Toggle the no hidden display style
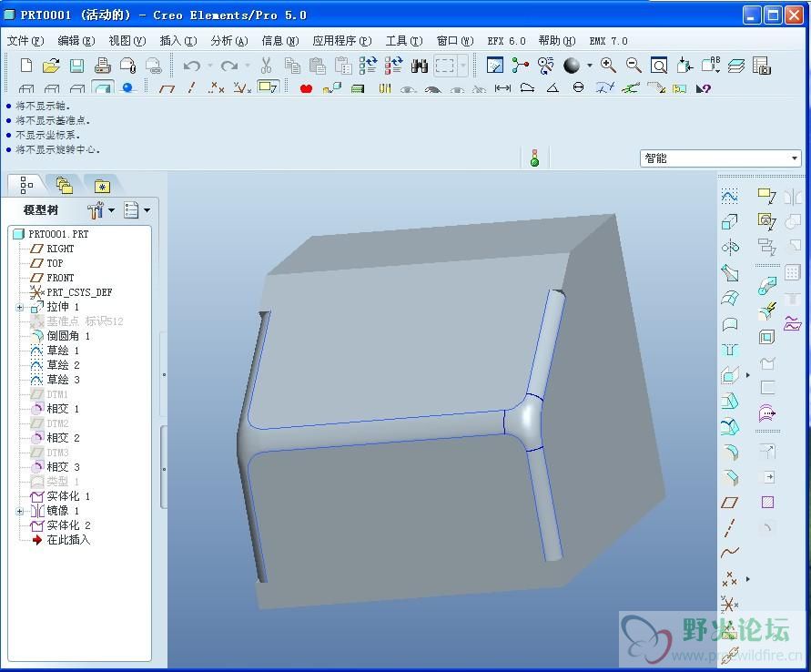811x672 pixels. pos(77,89)
